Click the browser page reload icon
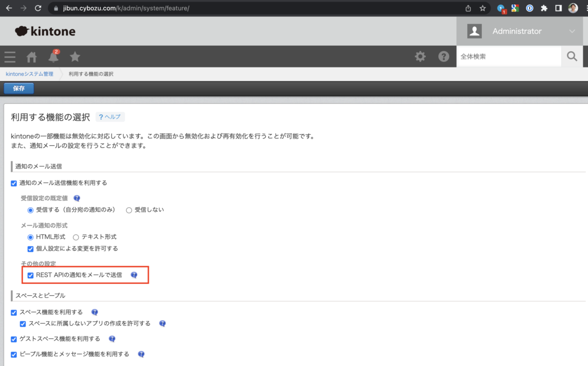 pyautogui.click(x=37, y=8)
